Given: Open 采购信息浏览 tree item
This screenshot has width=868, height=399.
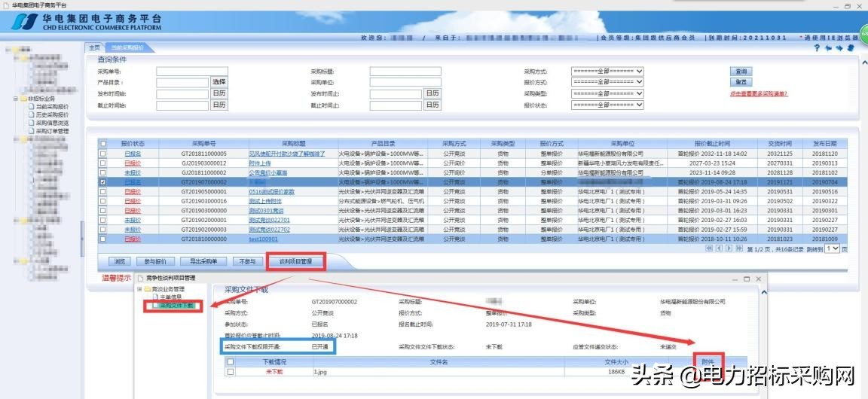Looking at the screenshot, I should [x=49, y=123].
